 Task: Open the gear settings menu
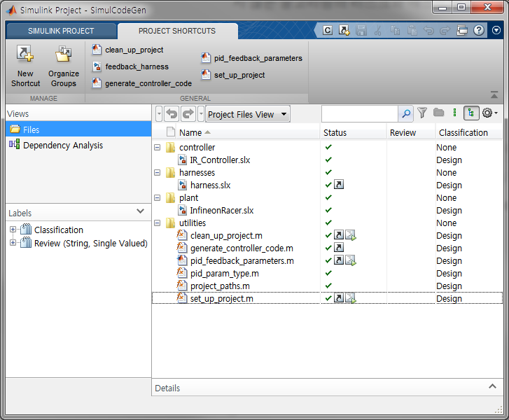489,113
